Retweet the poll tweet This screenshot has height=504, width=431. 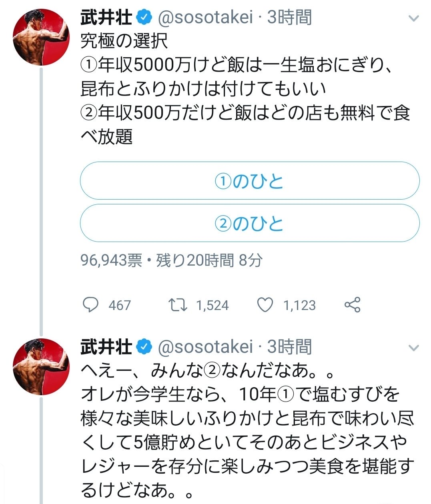(177, 305)
